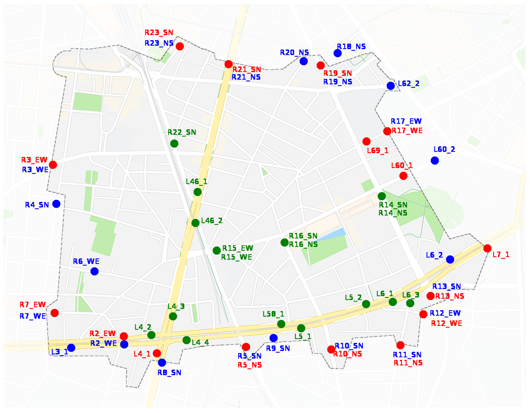Viewport: 532px width, 413px height.
Task: Select the blue R6_WE marker
Action: pyautogui.click(x=95, y=271)
